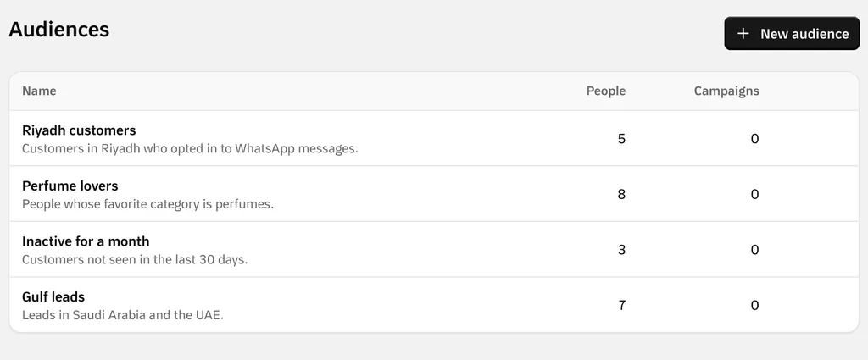This screenshot has width=868, height=360.
Task: Select the Inactive for a month people count 3
Action: click(621, 250)
